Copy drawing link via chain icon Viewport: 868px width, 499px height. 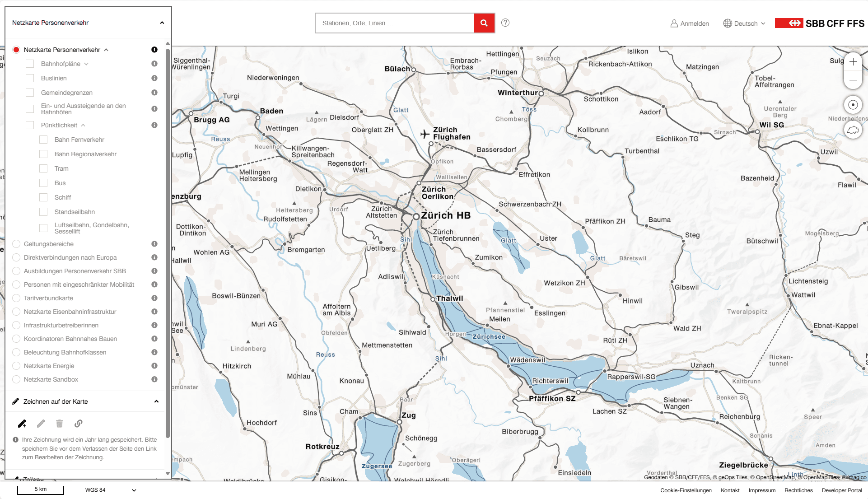[x=79, y=424]
